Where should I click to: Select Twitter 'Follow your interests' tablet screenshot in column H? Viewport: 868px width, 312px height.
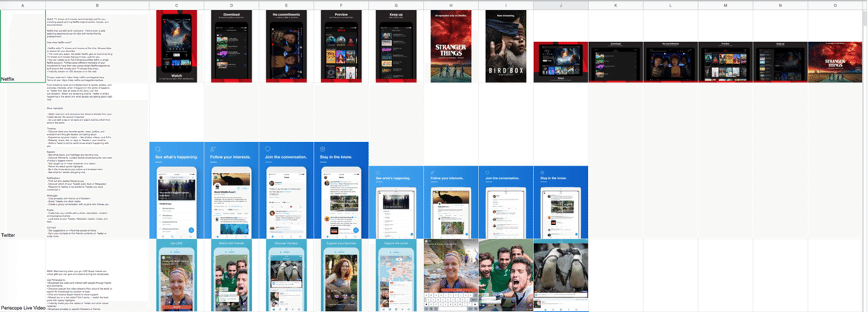pos(451,202)
